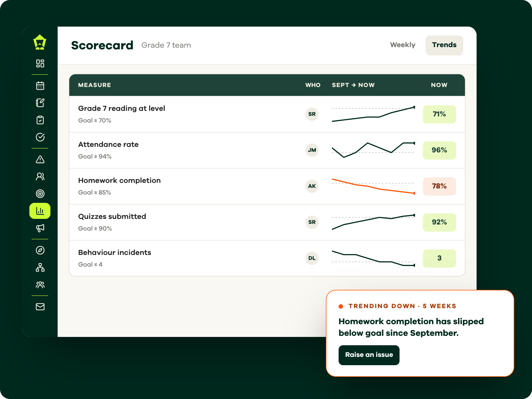532x399 pixels.
Task: Open the compass icon in sidebar
Action: point(40,250)
